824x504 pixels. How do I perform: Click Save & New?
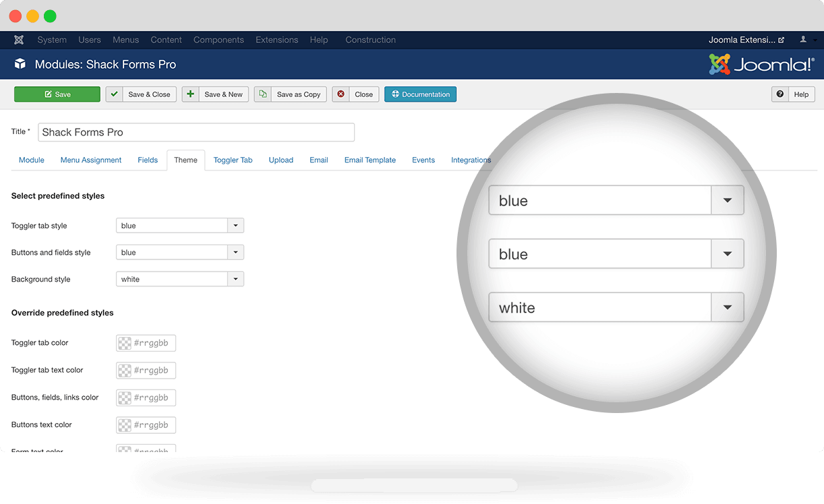(x=216, y=94)
